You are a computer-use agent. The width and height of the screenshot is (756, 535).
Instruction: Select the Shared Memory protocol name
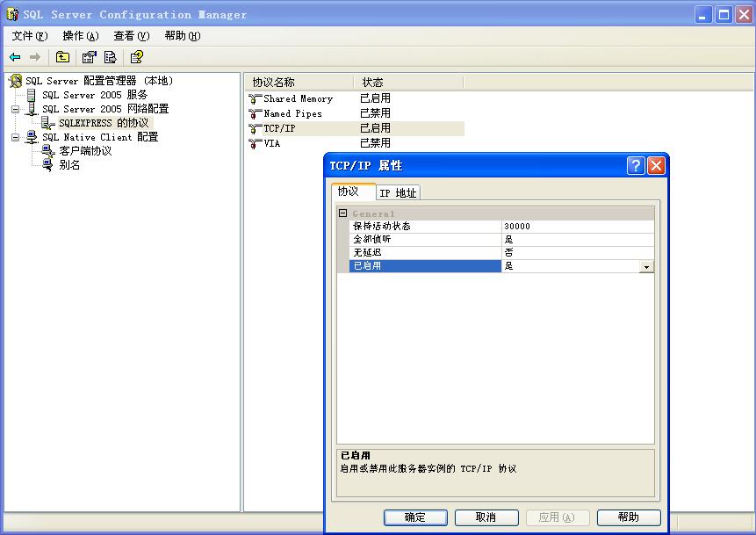point(298,99)
